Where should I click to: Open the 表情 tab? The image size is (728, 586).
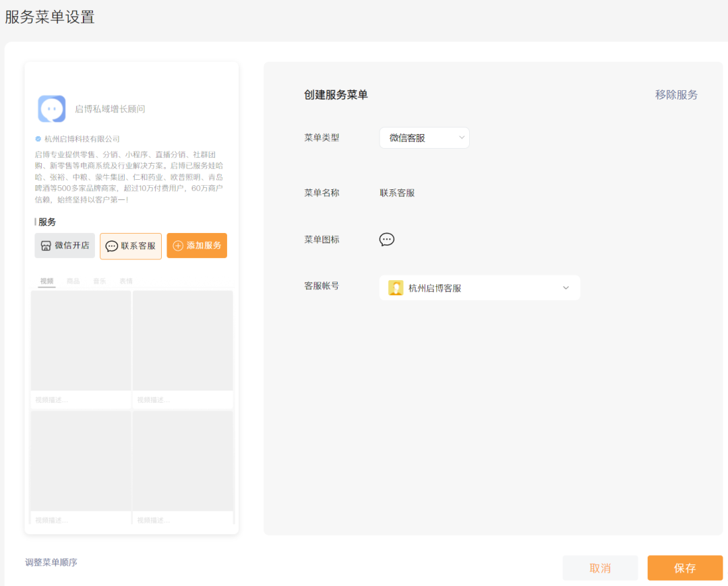tap(126, 281)
